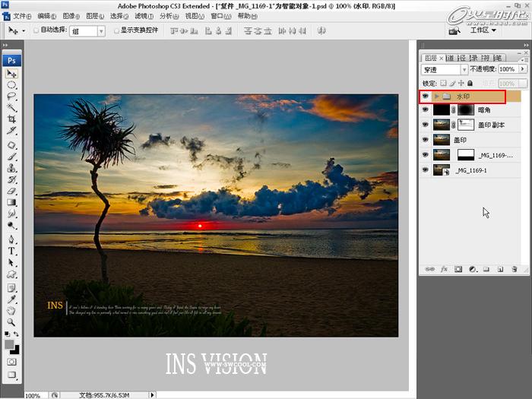Open the 滤镜 menu
Screen dimensions: 532x399
coord(144,16)
